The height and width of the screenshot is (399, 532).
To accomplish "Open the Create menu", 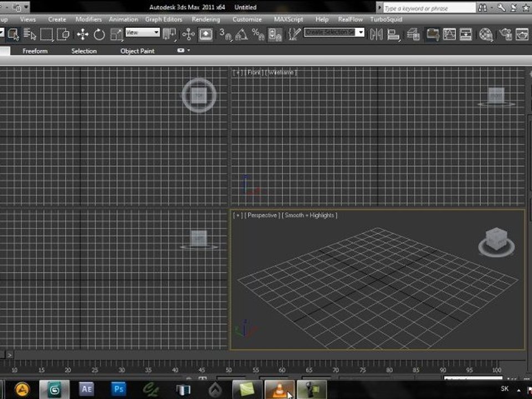I will 57,19.
